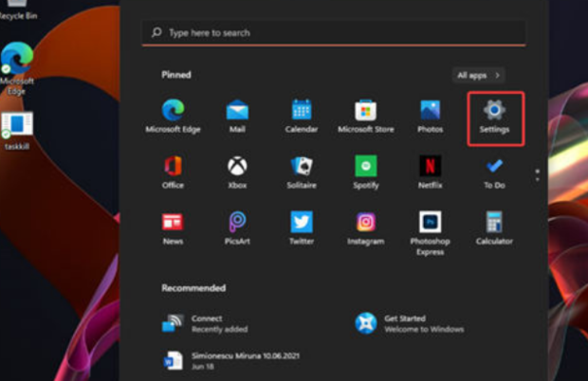Open the Connect recommended item
This screenshot has height=381, width=588.
point(205,323)
